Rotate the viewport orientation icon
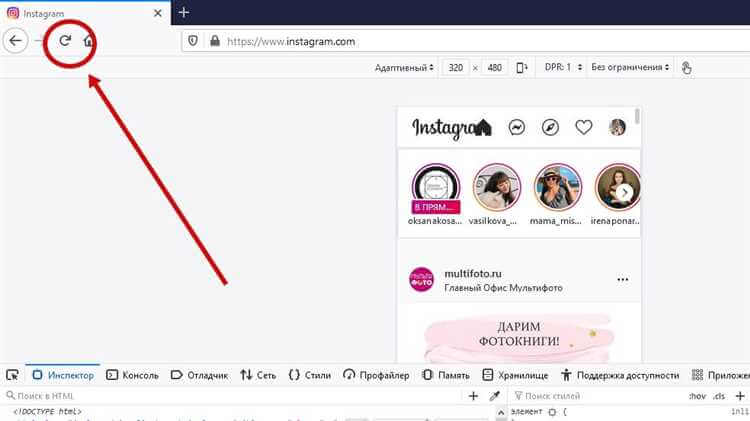This screenshot has height=421, width=750. click(x=522, y=67)
